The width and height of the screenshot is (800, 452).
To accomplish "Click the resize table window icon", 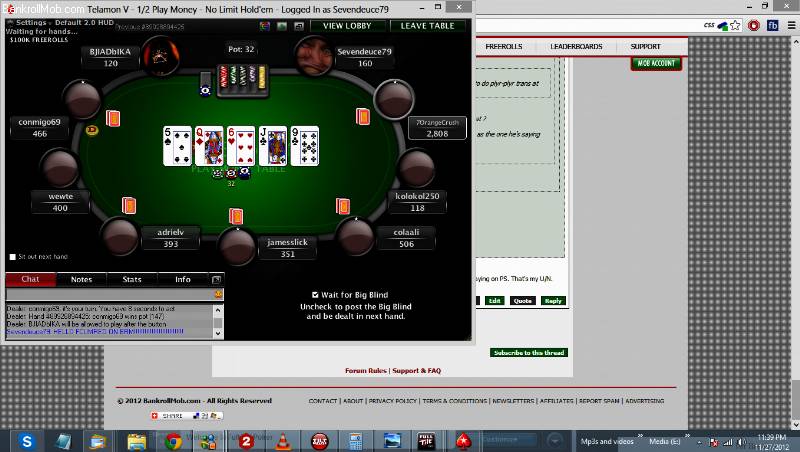I will pos(299,26).
